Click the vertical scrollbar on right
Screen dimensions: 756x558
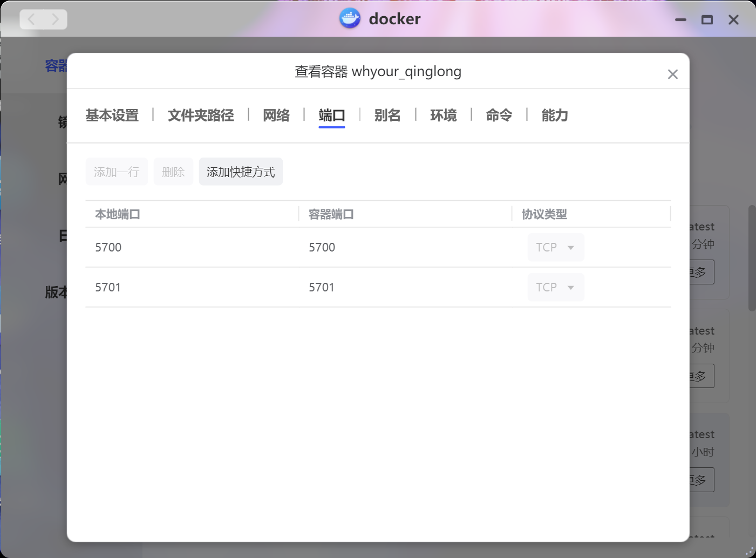click(752, 258)
